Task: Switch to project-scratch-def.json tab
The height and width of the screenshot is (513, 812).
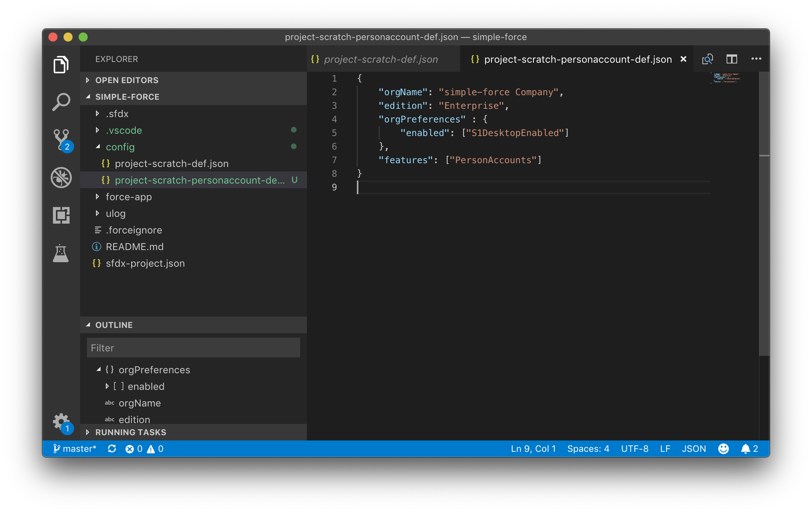Action: pos(381,59)
